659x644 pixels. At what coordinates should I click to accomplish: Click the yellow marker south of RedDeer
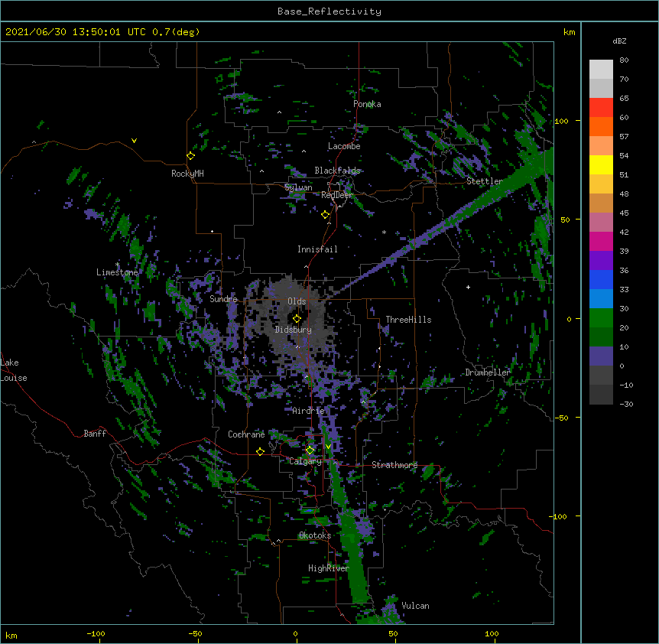(325, 215)
